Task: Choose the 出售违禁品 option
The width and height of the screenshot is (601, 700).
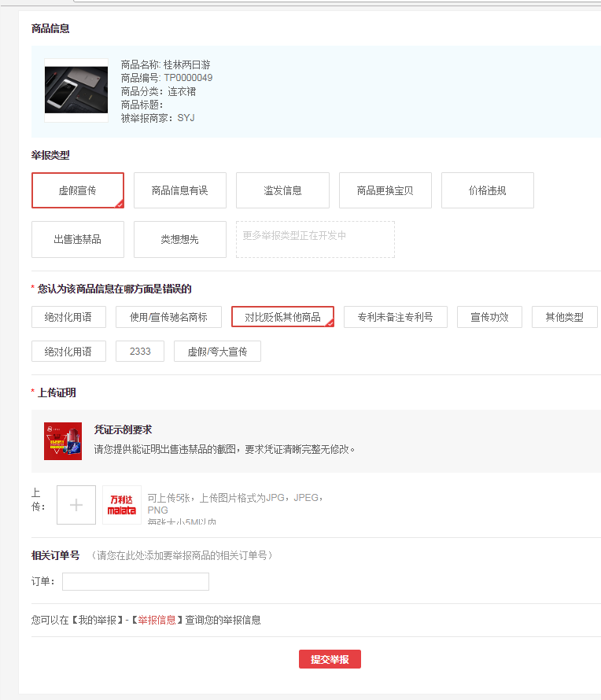Action: tap(78, 239)
